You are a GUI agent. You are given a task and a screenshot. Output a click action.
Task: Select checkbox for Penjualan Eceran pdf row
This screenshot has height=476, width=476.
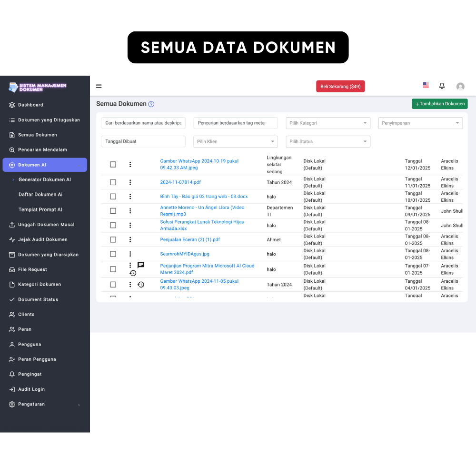point(113,239)
